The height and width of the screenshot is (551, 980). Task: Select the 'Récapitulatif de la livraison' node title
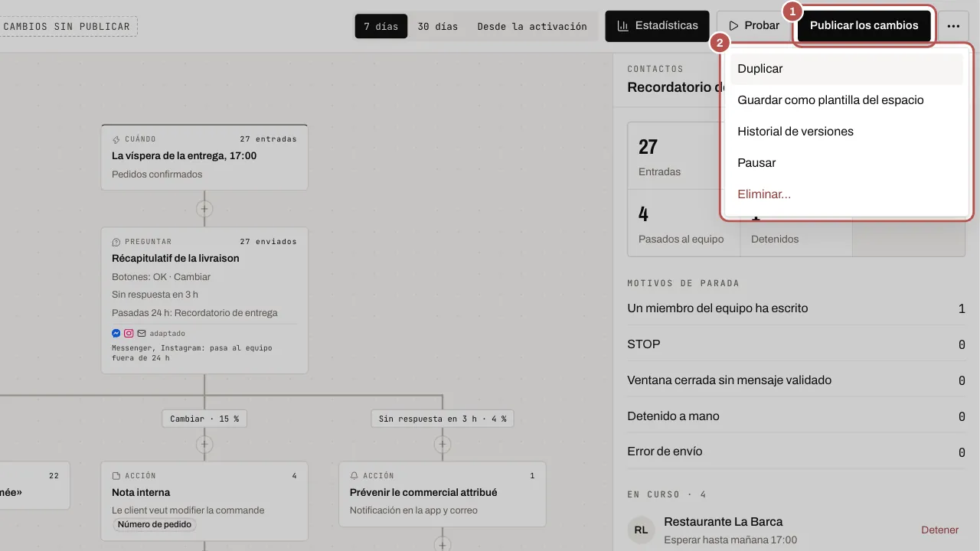click(175, 259)
